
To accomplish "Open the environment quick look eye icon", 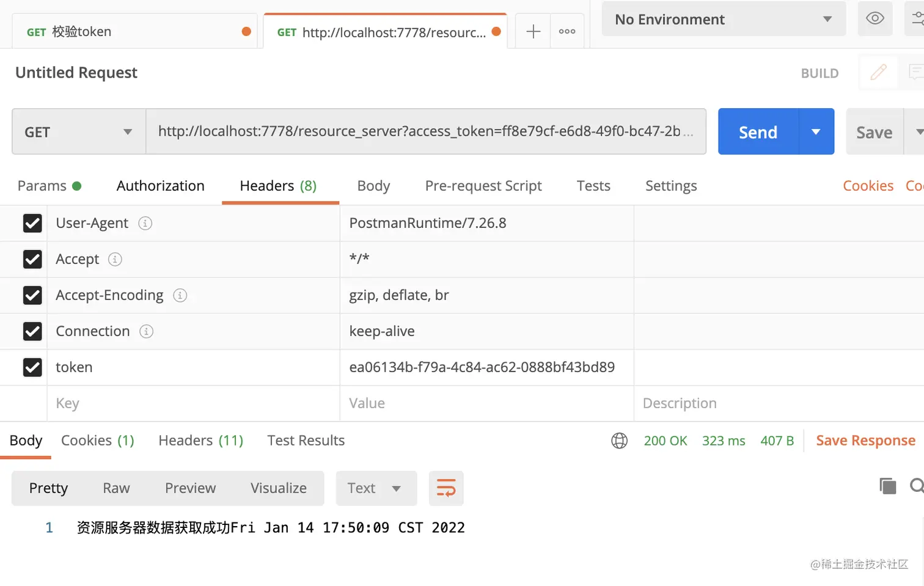I will [875, 19].
